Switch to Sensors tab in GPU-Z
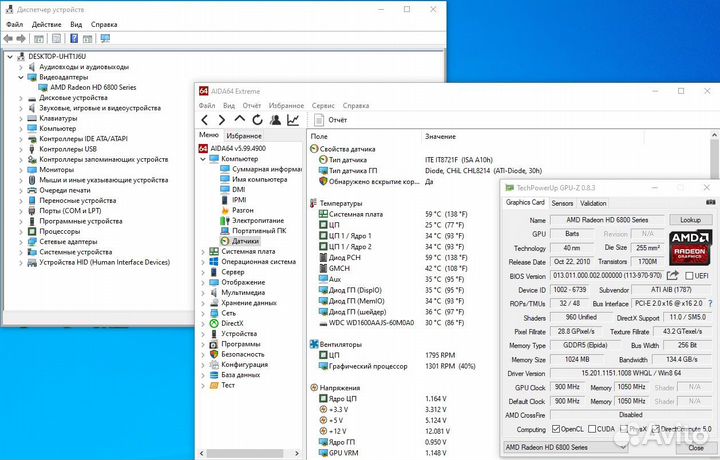720x460 pixels. point(562,203)
